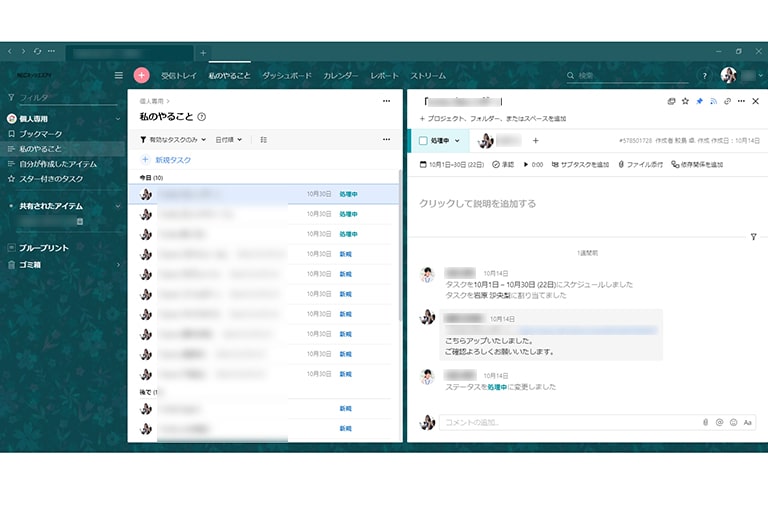Image resolution: width=768 pixels, height=512 pixels.
Task: Click 承認 approval button
Action: [x=503, y=165]
